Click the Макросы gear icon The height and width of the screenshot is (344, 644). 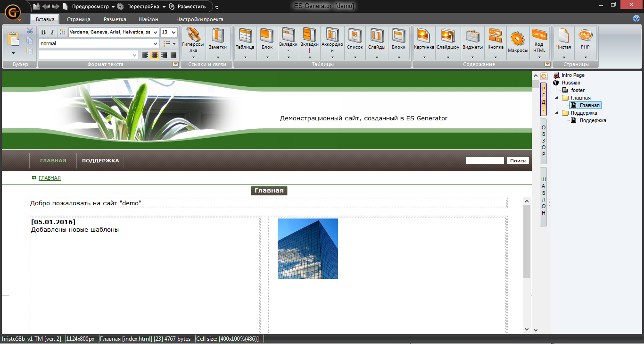click(517, 38)
